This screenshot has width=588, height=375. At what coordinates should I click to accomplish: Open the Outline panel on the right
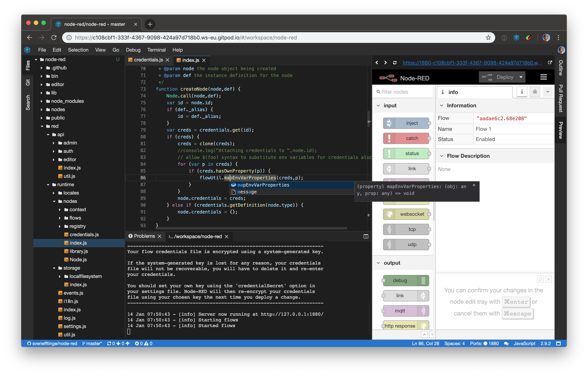(561, 67)
